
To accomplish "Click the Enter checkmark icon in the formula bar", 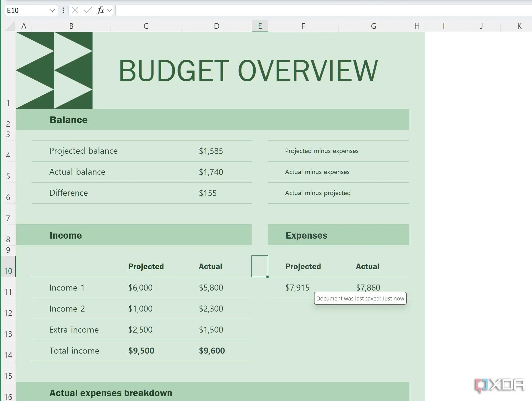I will [x=87, y=11].
